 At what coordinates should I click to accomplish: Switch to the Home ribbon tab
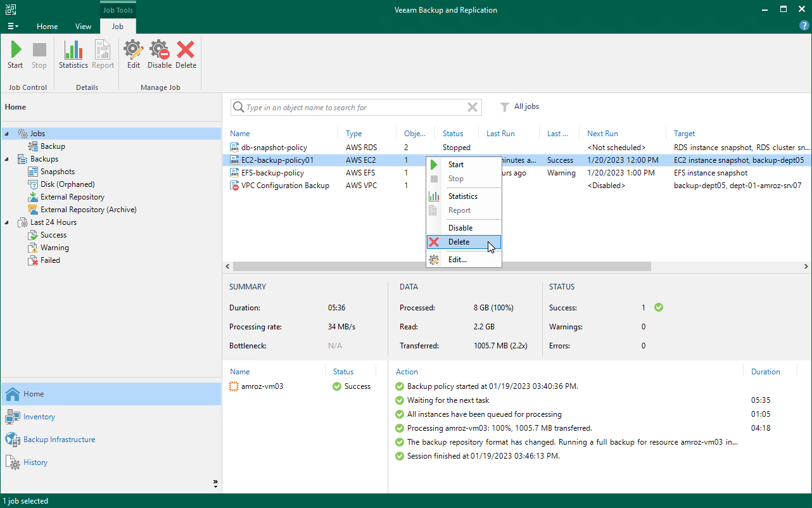(x=48, y=27)
